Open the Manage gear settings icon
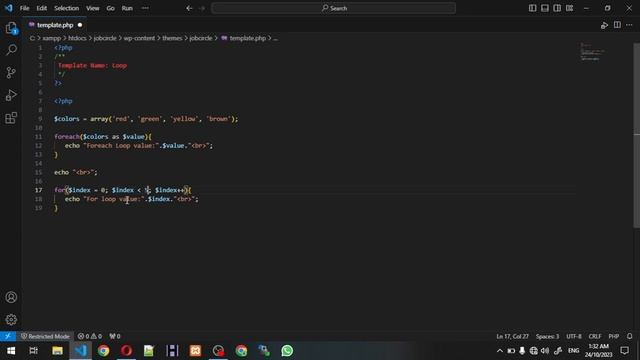The height and width of the screenshot is (360, 640). tap(11, 319)
